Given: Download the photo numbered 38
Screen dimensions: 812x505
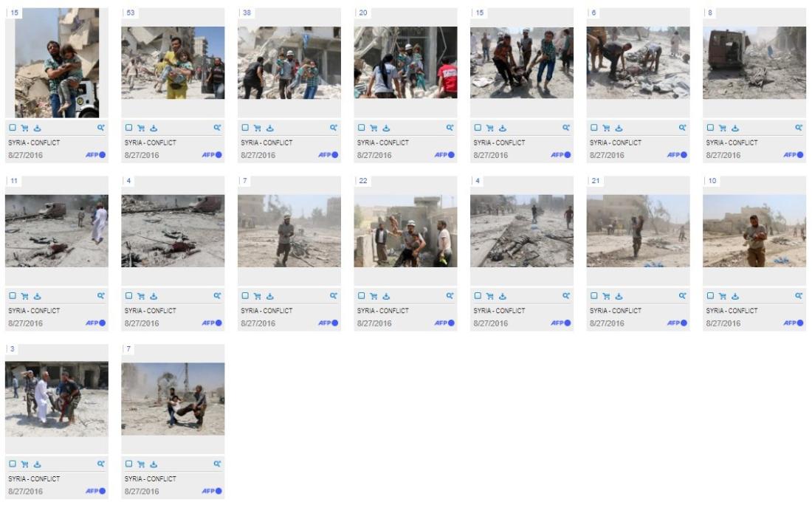Looking at the screenshot, I should [269, 128].
